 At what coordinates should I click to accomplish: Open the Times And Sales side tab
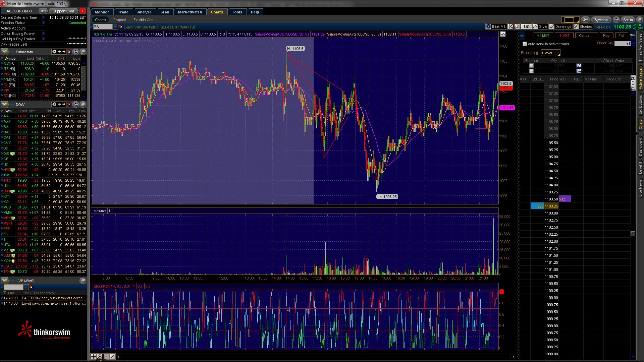coord(640,47)
